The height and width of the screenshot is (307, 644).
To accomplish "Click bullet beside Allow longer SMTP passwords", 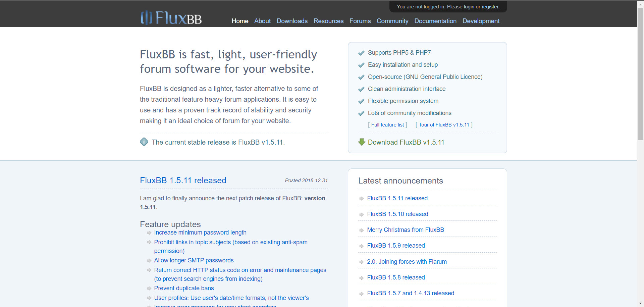I will pos(149,260).
